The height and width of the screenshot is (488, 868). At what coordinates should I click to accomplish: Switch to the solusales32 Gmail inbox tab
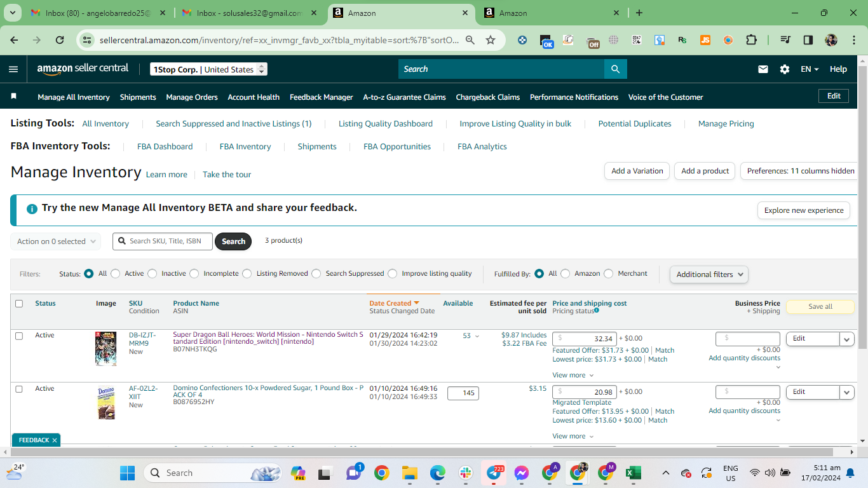[250, 13]
